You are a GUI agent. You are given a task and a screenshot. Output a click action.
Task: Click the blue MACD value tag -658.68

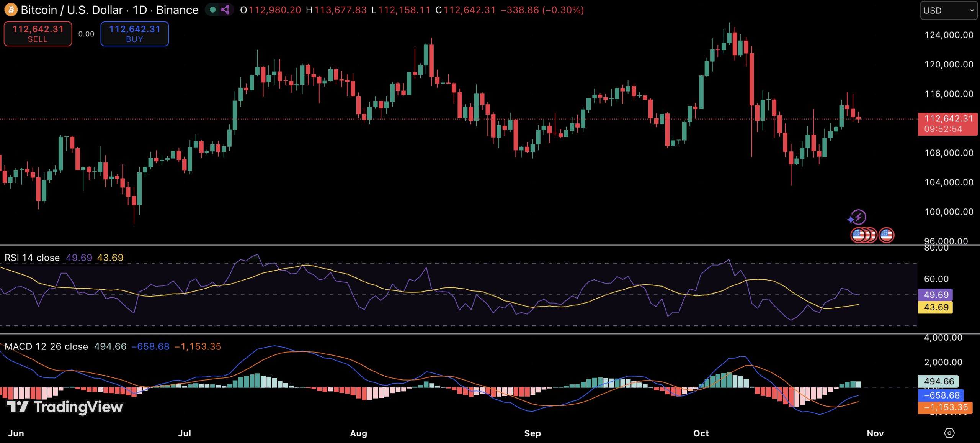point(941,395)
